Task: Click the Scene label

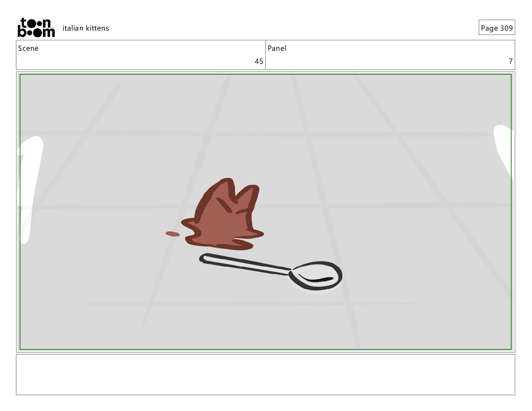Action: (28, 48)
